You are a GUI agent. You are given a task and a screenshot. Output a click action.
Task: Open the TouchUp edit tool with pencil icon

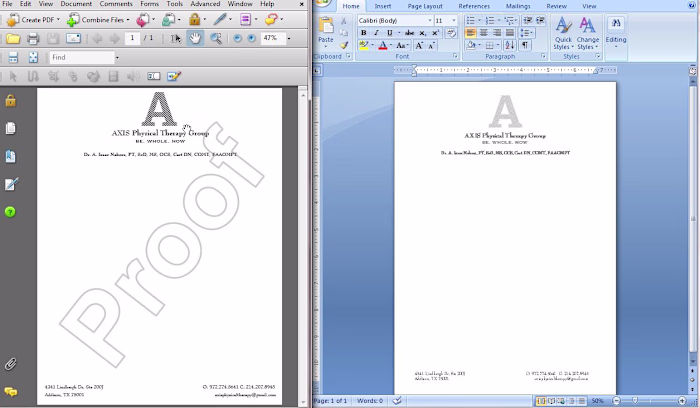pos(174,76)
